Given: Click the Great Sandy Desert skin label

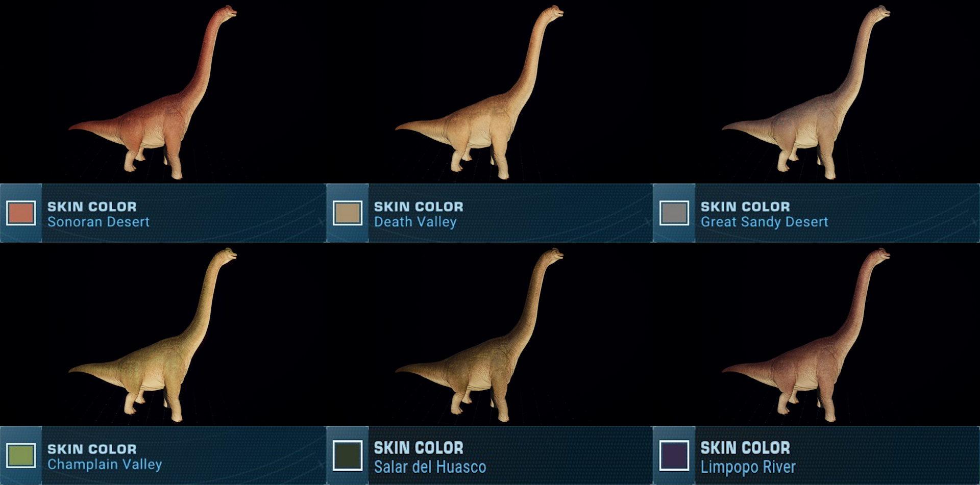Looking at the screenshot, I should tap(764, 222).
